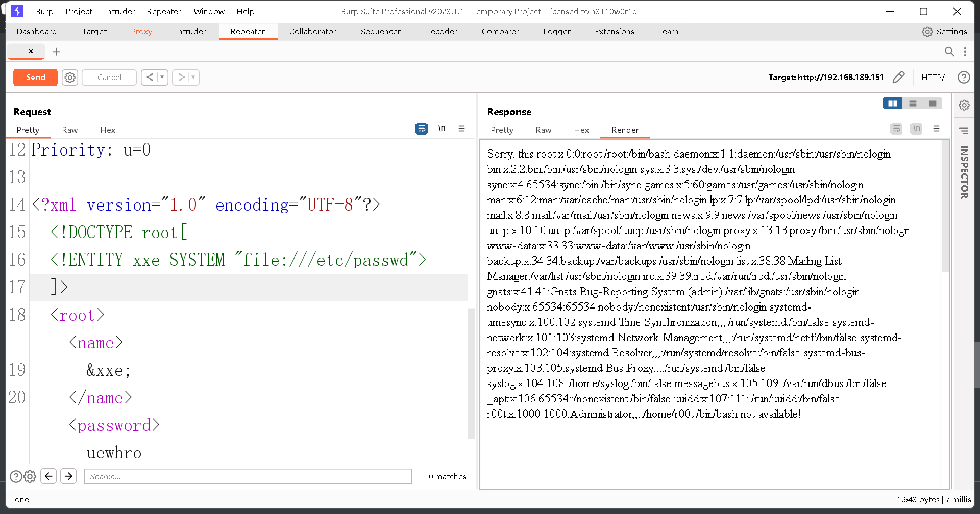The image size is (980, 514).
Task: Open the Intruder menu
Action: coord(119,11)
